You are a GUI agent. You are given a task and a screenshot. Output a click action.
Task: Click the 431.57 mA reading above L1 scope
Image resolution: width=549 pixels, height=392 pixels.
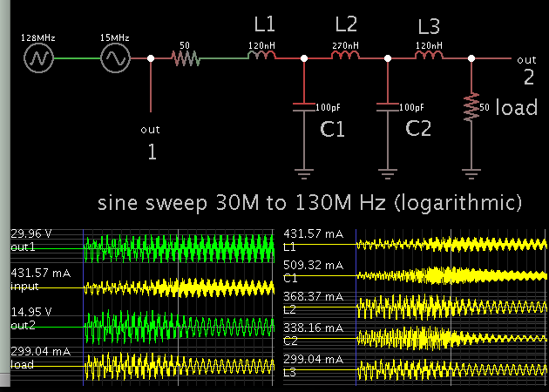click(x=314, y=233)
